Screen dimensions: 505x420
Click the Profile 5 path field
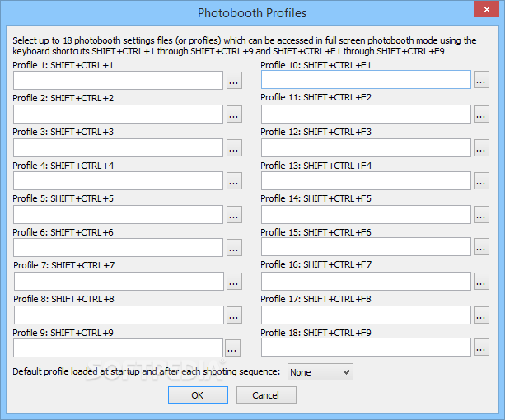(118, 215)
